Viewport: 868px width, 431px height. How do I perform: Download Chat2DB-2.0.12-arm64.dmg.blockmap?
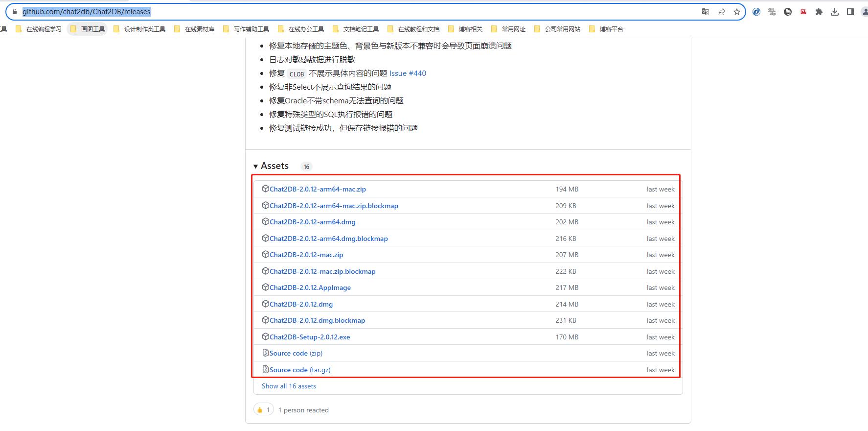(328, 239)
